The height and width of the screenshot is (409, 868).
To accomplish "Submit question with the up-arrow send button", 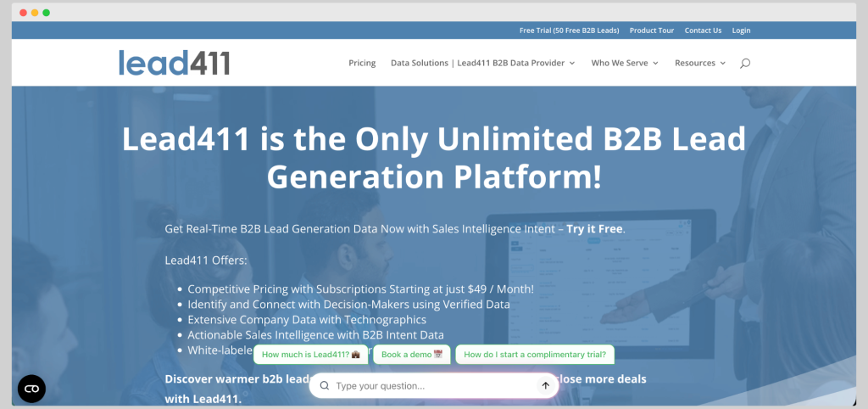I will click(545, 386).
